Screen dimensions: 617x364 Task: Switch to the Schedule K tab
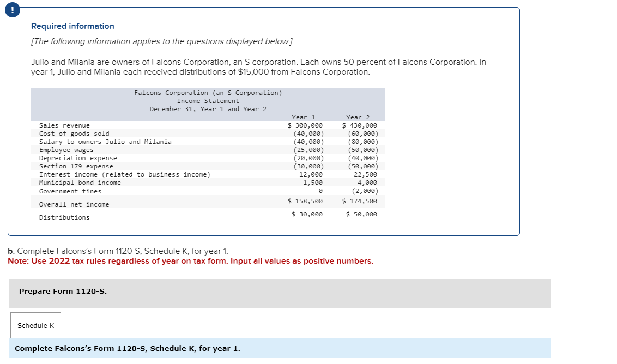pyautogui.click(x=35, y=325)
